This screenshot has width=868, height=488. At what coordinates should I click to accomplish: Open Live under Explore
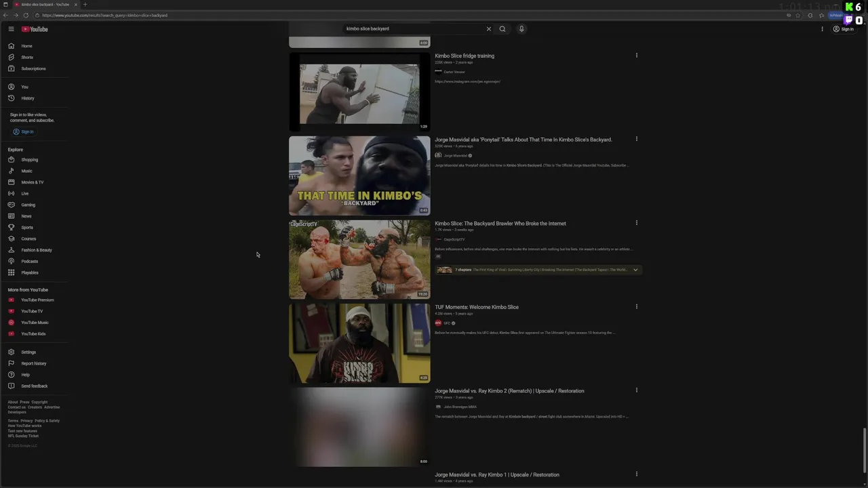[x=34, y=194]
